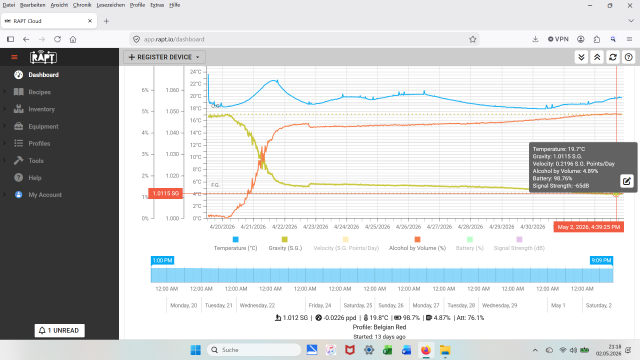The image size is (640, 360).
Task: Click the blue Temperature color swatch
Action: pos(236,240)
